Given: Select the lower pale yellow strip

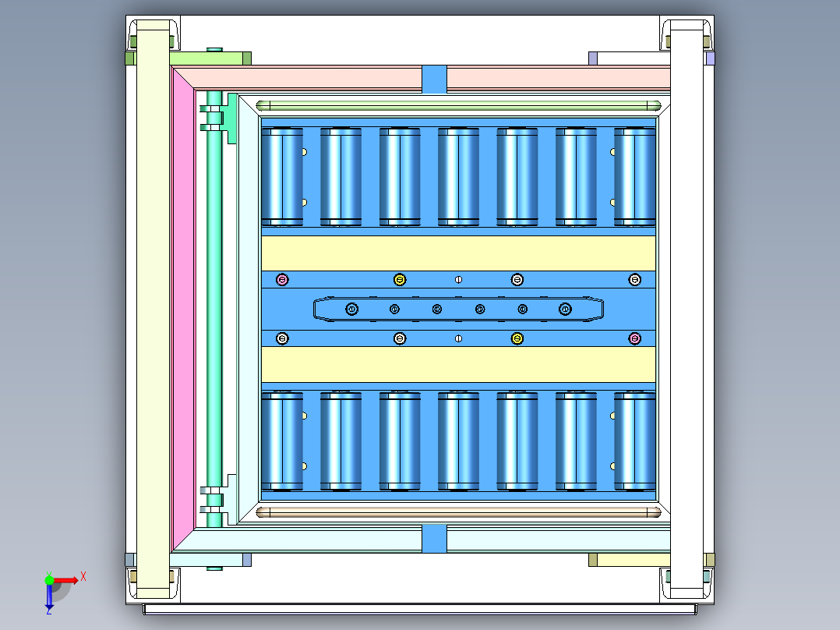Looking at the screenshot, I should coord(458,364).
